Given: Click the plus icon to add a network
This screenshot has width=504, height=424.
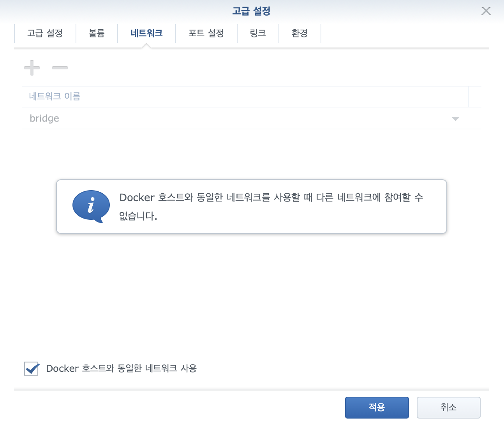Looking at the screenshot, I should (32, 68).
